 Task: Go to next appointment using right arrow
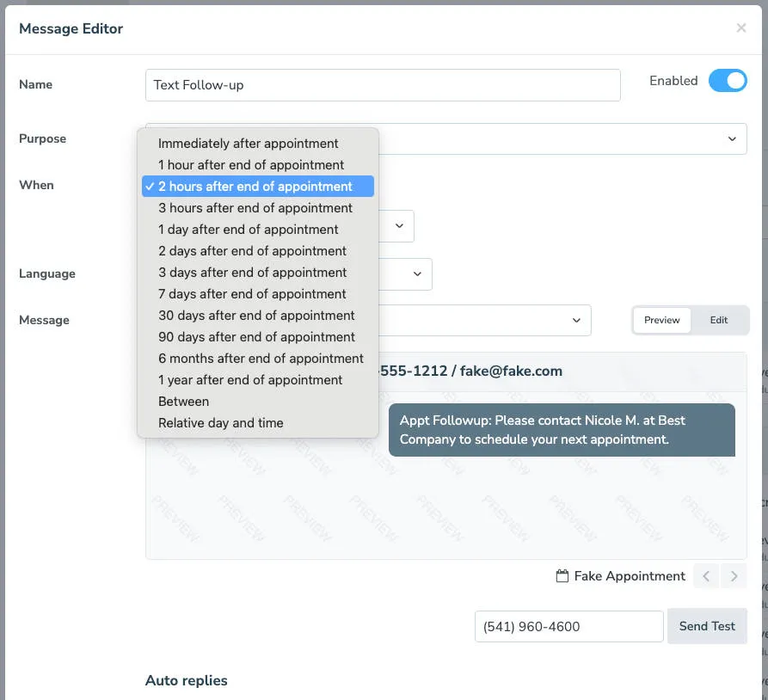click(732, 575)
